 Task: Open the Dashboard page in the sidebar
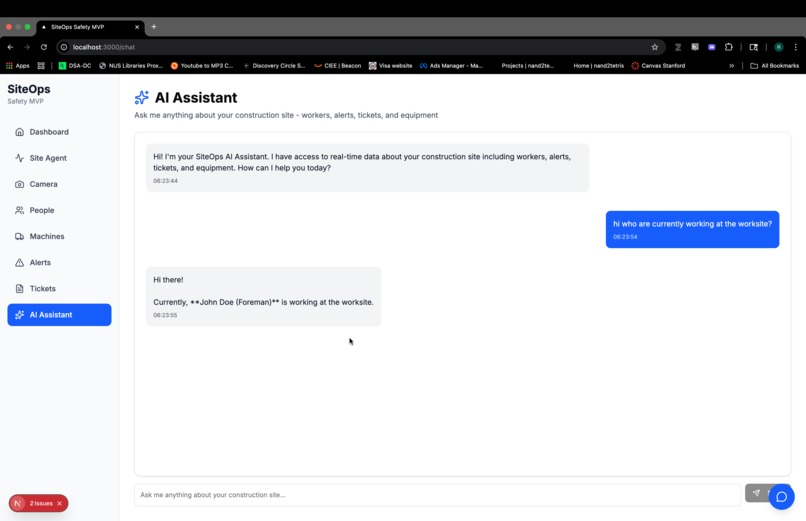59,132
